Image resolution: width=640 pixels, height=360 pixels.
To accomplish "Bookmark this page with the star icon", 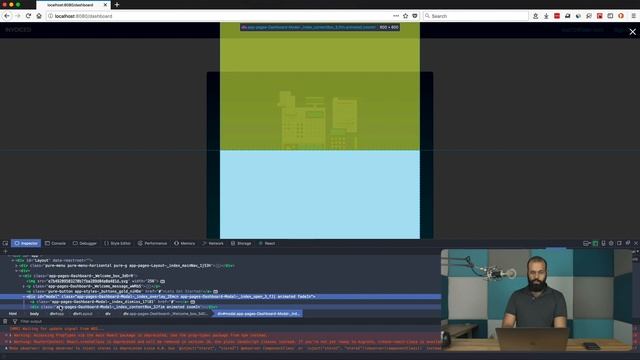I will coord(405,16).
